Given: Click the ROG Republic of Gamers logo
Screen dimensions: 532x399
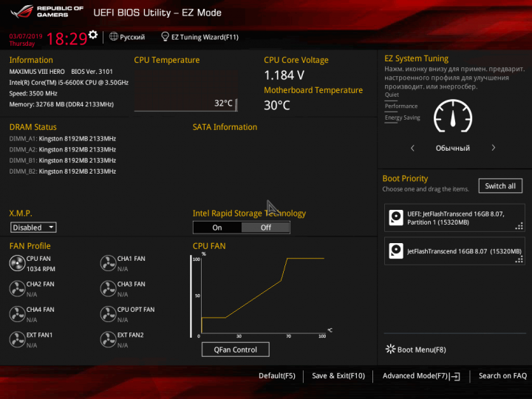Looking at the screenshot, I should pyautogui.click(x=47, y=12).
